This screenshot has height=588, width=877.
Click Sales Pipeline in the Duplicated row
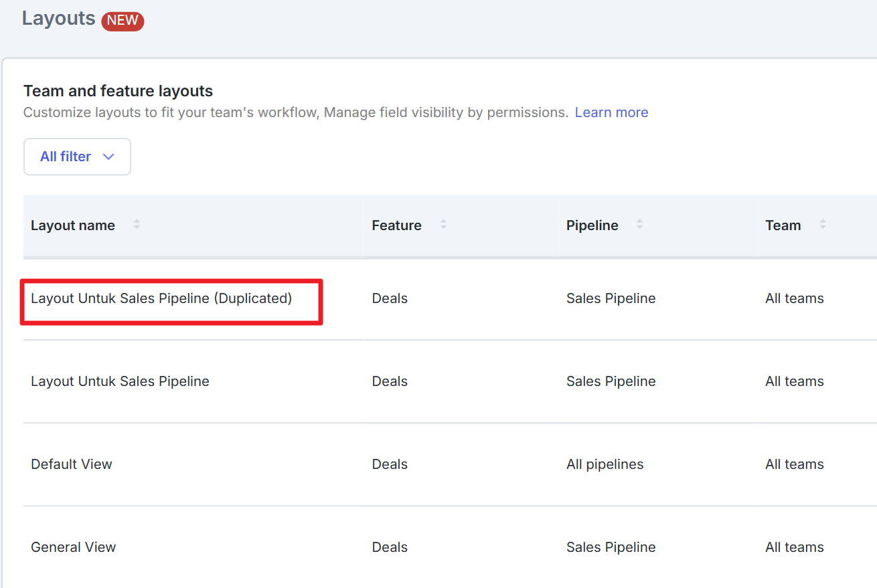tap(611, 298)
